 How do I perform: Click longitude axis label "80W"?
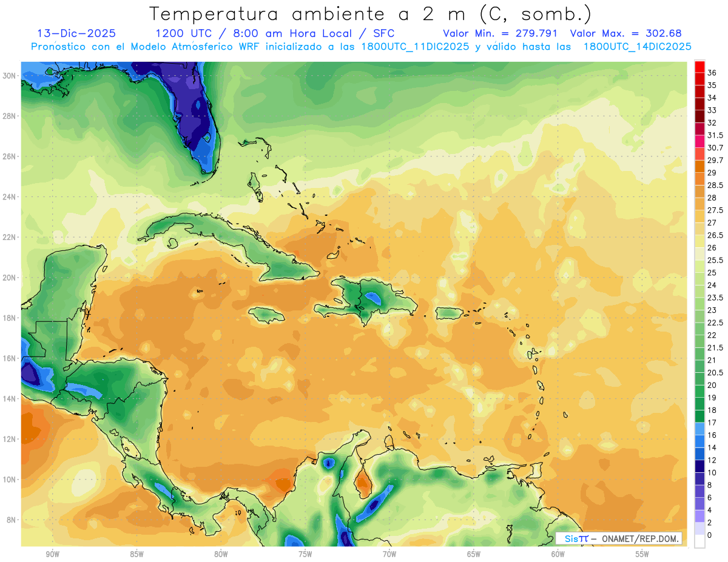point(221,555)
